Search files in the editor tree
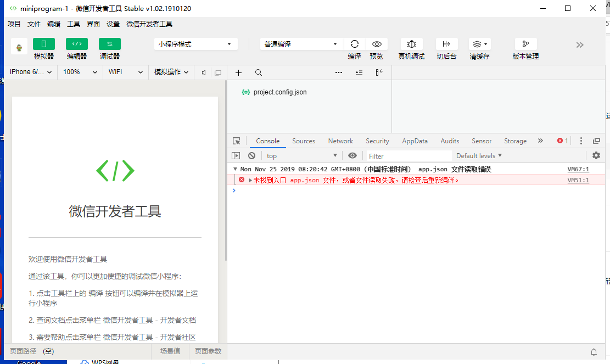This screenshot has width=610, height=364. [258, 72]
